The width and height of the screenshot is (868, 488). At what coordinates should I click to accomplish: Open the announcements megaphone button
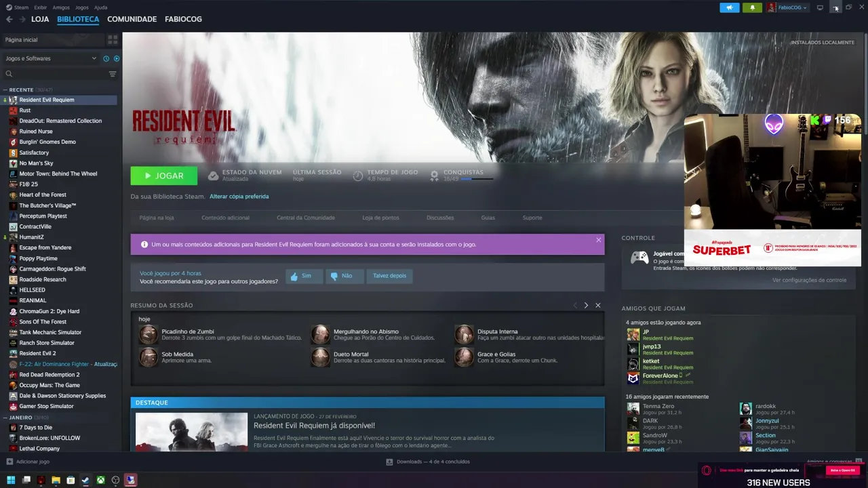[729, 7]
